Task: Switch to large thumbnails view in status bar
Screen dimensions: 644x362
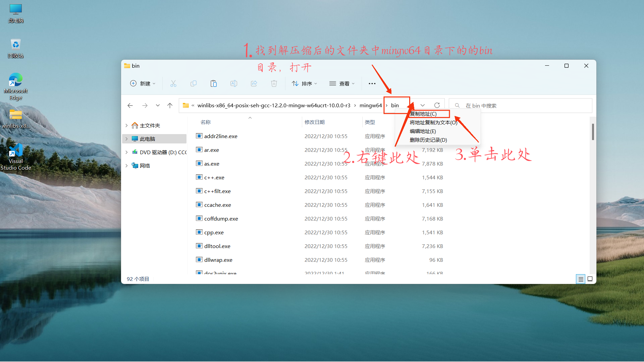Action: coord(590,279)
